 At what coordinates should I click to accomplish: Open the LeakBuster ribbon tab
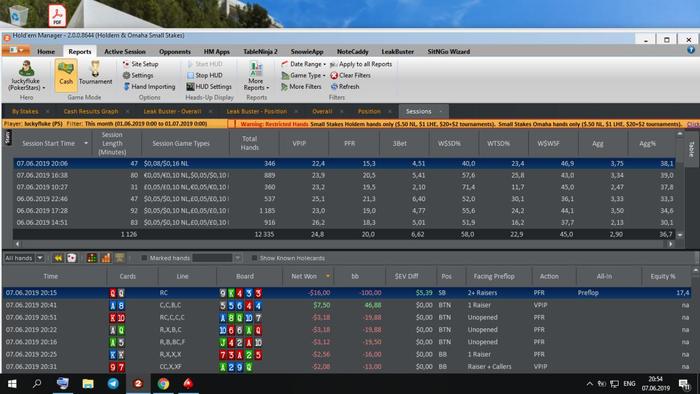point(397,52)
